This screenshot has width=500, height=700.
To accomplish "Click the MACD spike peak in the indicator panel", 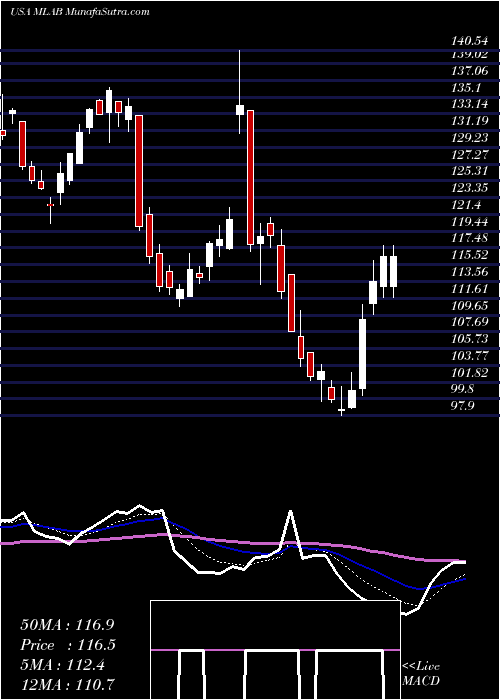I will click(x=291, y=512).
